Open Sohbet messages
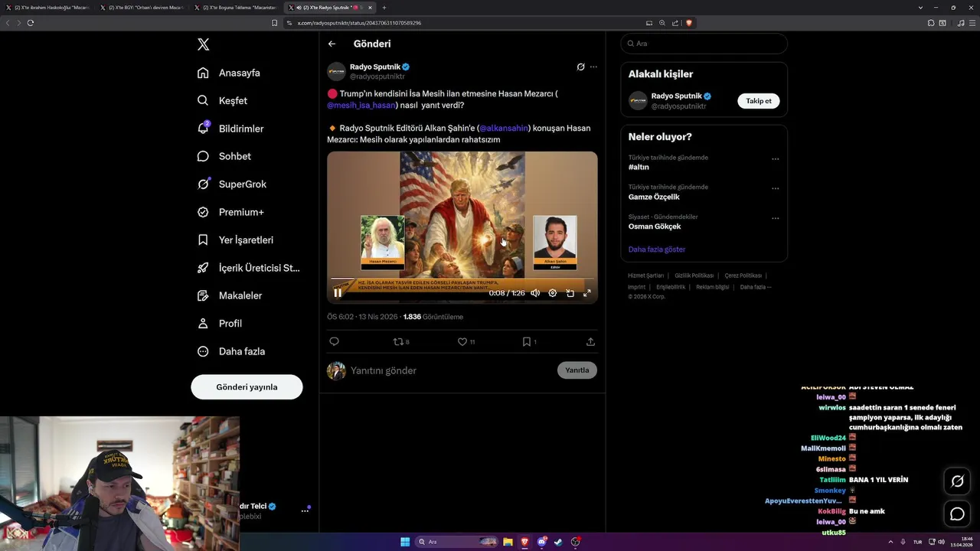The height and width of the screenshot is (551, 980). [x=224, y=156]
